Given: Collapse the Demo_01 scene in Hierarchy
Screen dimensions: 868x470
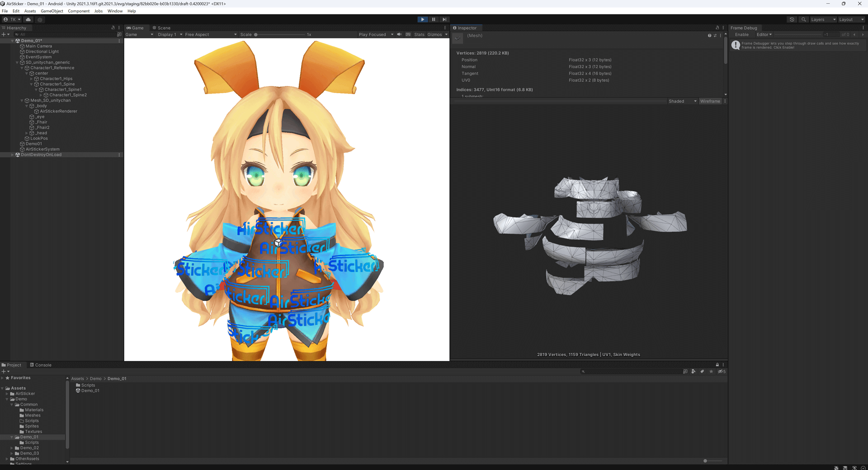Looking at the screenshot, I should (x=12, y=41).
